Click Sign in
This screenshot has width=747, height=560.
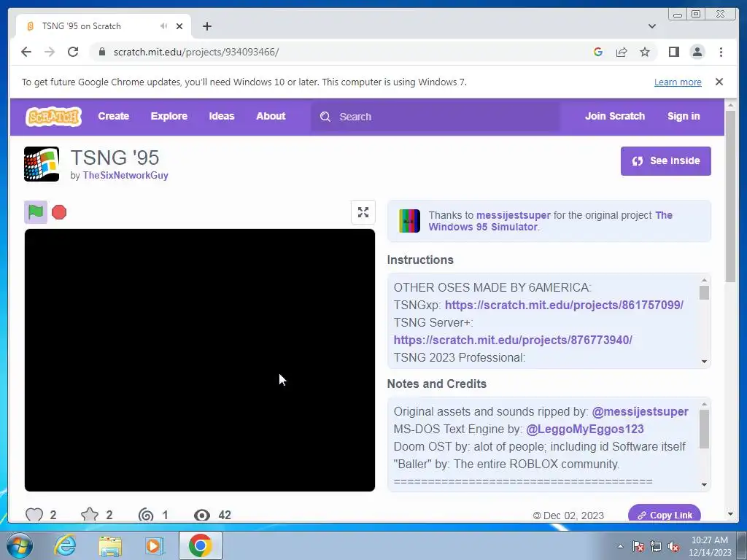[683, 116]
